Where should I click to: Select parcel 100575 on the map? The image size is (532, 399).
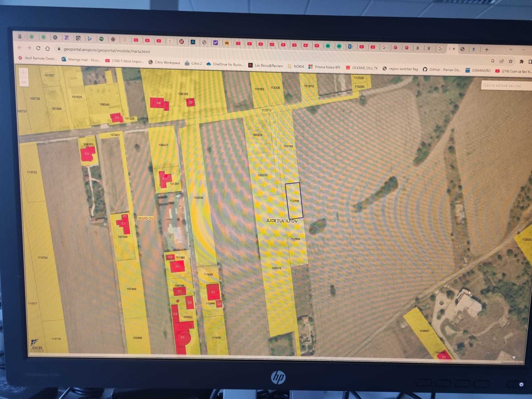[262, 175]
